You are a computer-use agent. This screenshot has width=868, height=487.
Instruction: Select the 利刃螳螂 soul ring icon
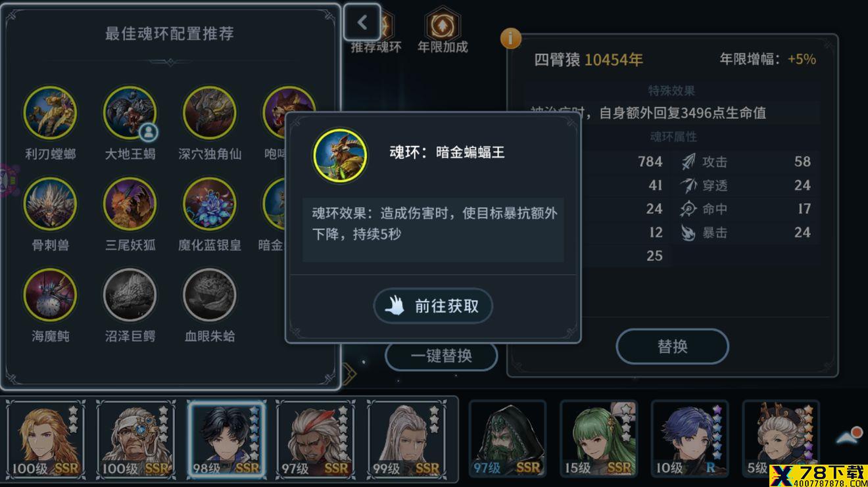(x=50, y=112)
